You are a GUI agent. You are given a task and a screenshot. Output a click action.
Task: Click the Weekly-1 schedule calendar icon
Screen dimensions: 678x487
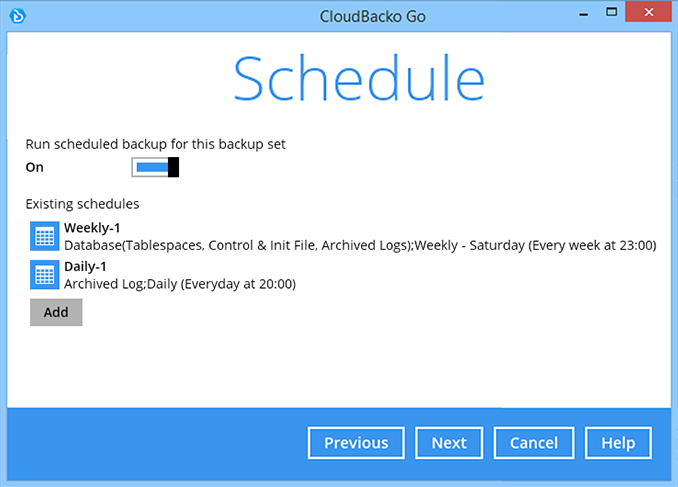click(x=45, y=236)
